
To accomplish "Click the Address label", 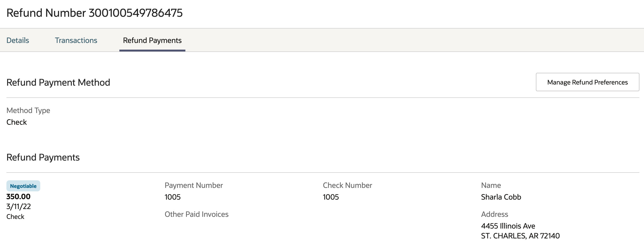I will click(x=494, y=214).
